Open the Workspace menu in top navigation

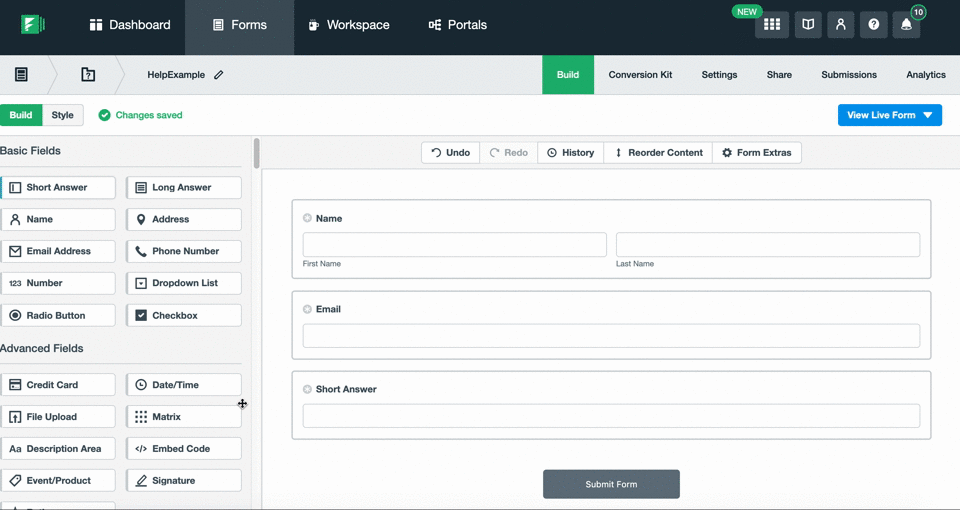(348, 25)
